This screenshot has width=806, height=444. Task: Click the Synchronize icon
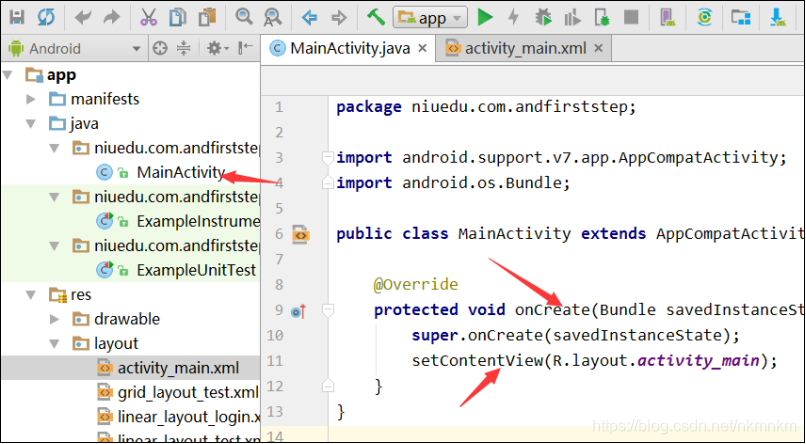point(46,18)
